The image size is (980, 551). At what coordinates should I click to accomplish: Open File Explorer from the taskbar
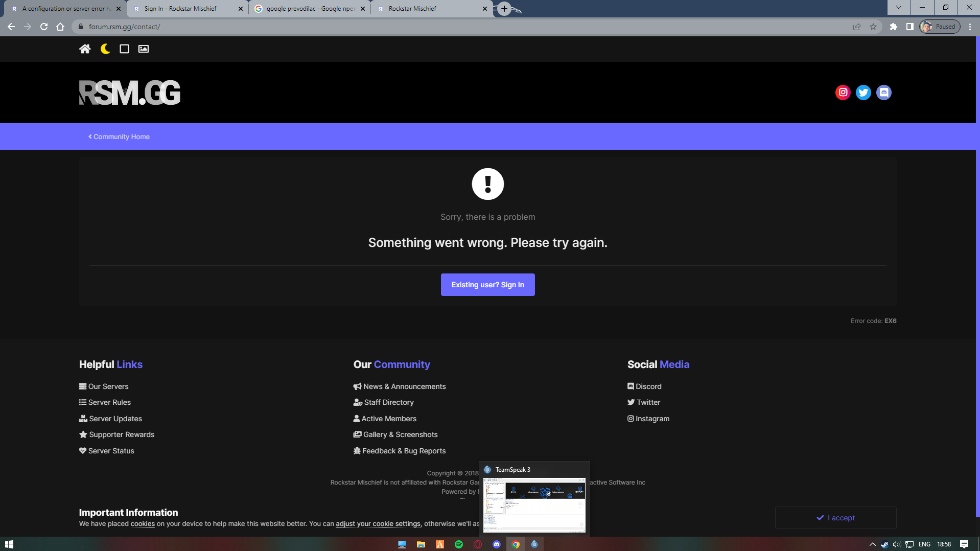(x=421, y=544)
